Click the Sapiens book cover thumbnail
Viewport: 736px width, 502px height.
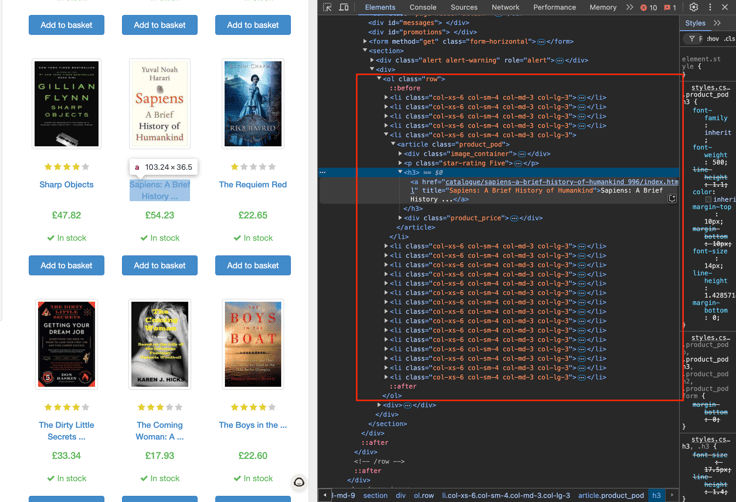[x=160, y=105]
